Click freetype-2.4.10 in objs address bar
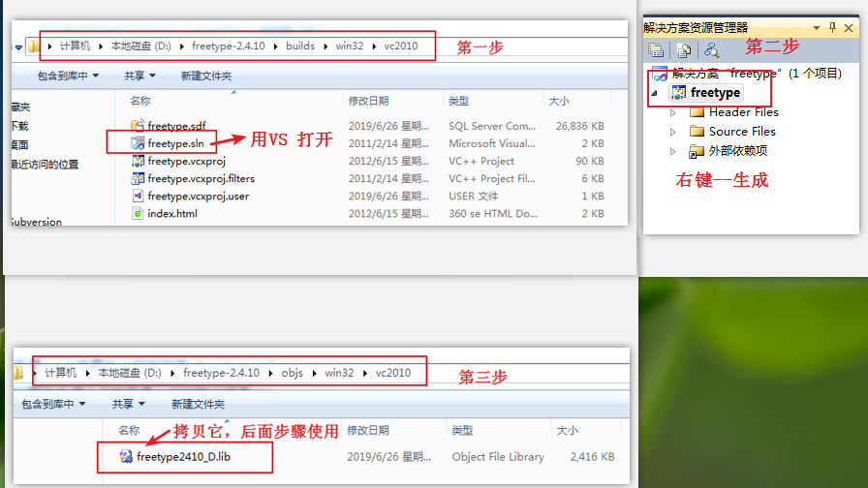 point(221,373)
